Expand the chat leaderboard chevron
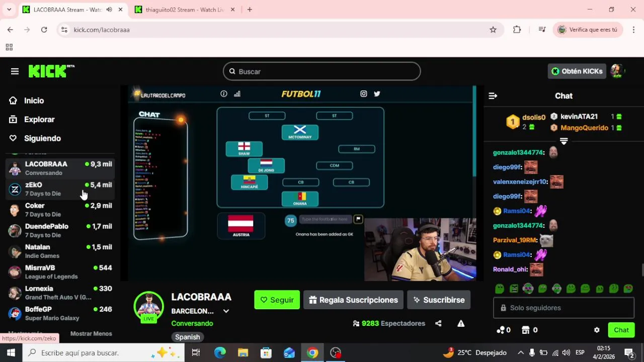Viewport: 644px width, 362px height. tap(564, 142)
